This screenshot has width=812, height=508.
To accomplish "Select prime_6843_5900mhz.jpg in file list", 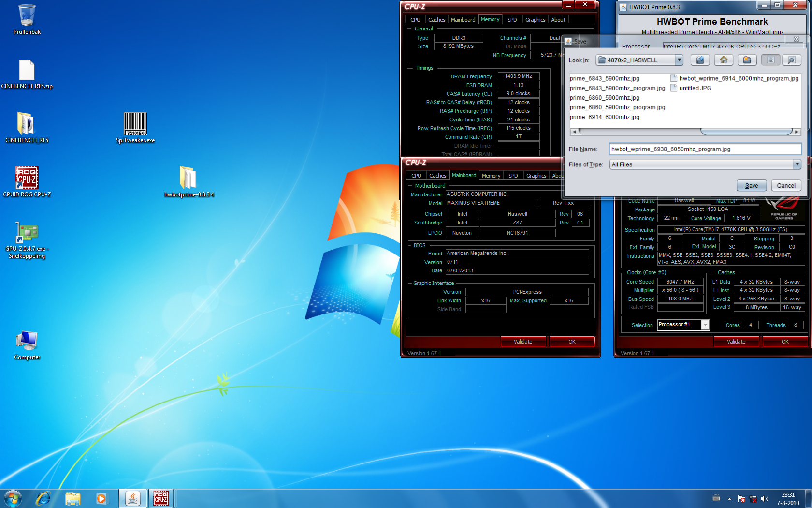I will 604,78.
